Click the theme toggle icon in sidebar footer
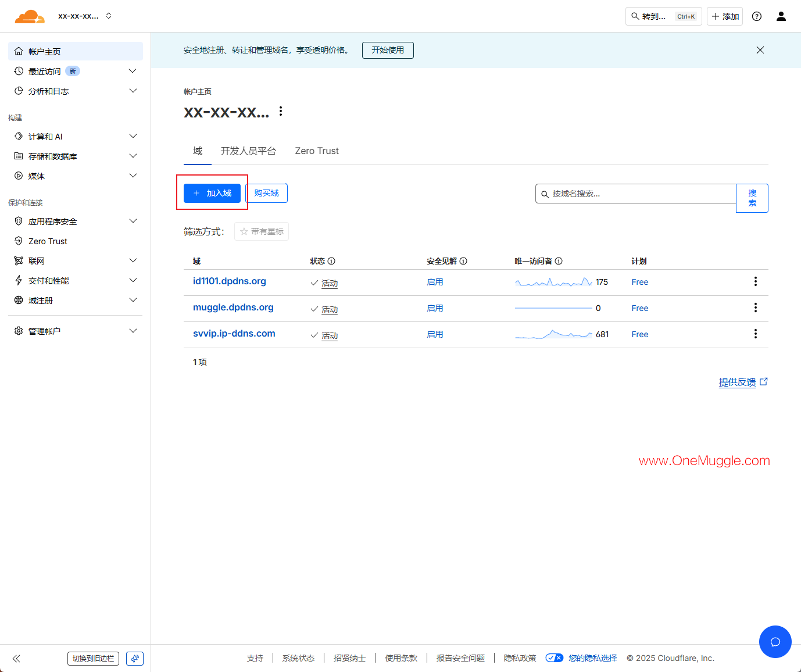This screenshot has width=801, height=672. [135, 659]
